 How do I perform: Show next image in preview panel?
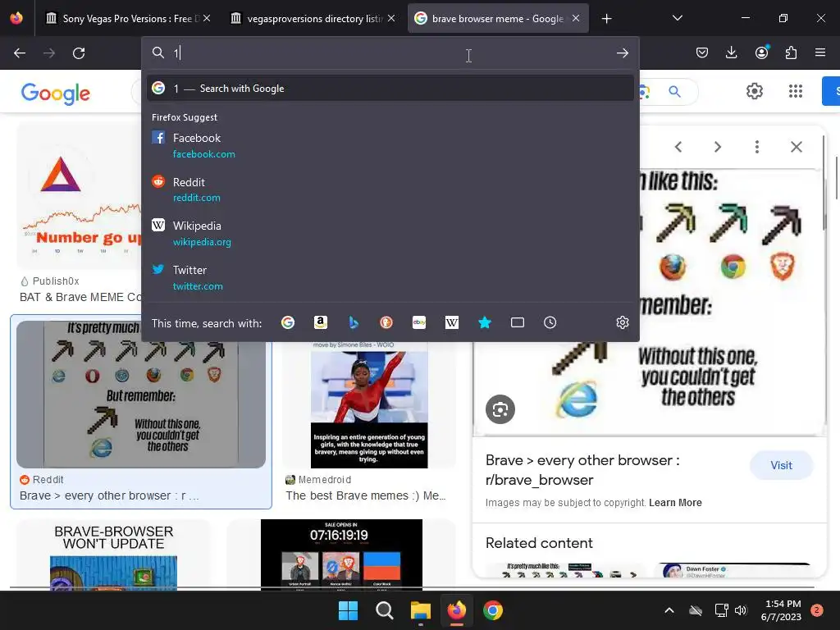tap(717, 147)
